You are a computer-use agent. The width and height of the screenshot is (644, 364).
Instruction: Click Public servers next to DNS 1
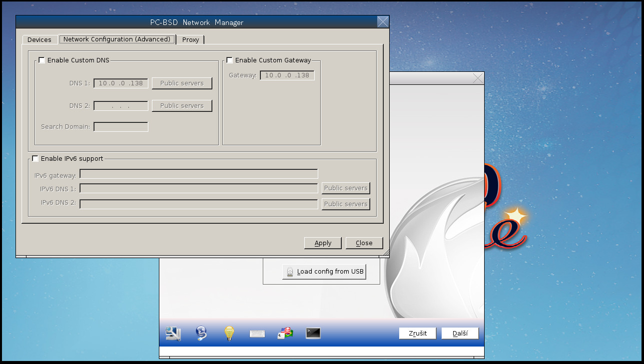pyautogui.click(x=182, y=83)
